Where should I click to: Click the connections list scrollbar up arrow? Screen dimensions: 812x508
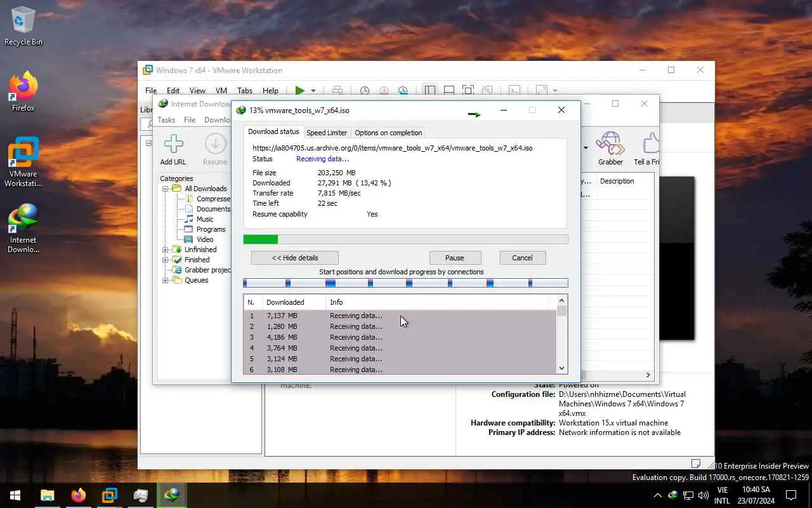(x=561, y=300)
